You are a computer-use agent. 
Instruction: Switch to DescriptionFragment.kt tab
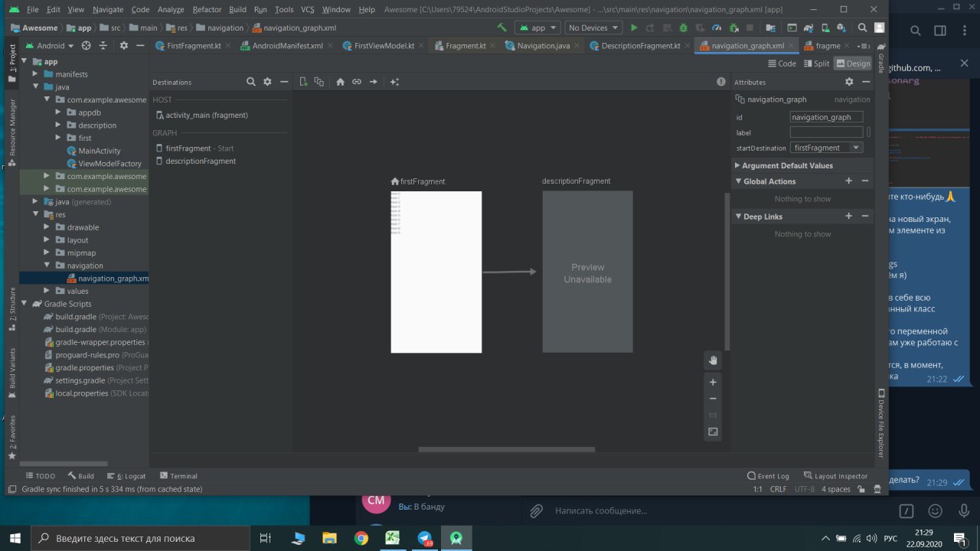[x=640, y=46]
